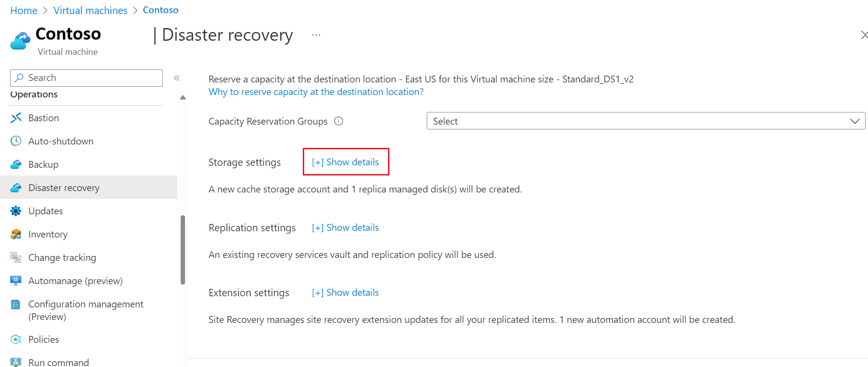The height and width of the screenshot is (367, 868).
Task: Open the Run command menu item
Action: (x=59, y=362)
